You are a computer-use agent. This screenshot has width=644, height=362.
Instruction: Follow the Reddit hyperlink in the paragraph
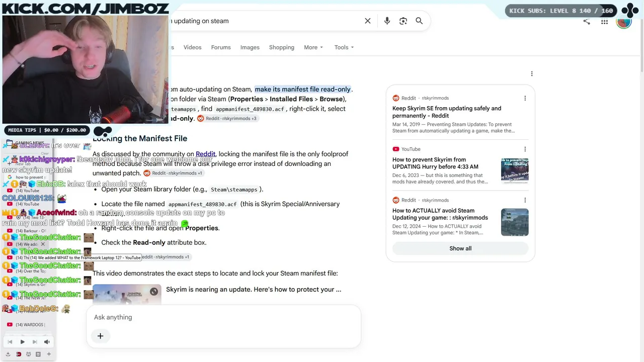click(205, 154)
